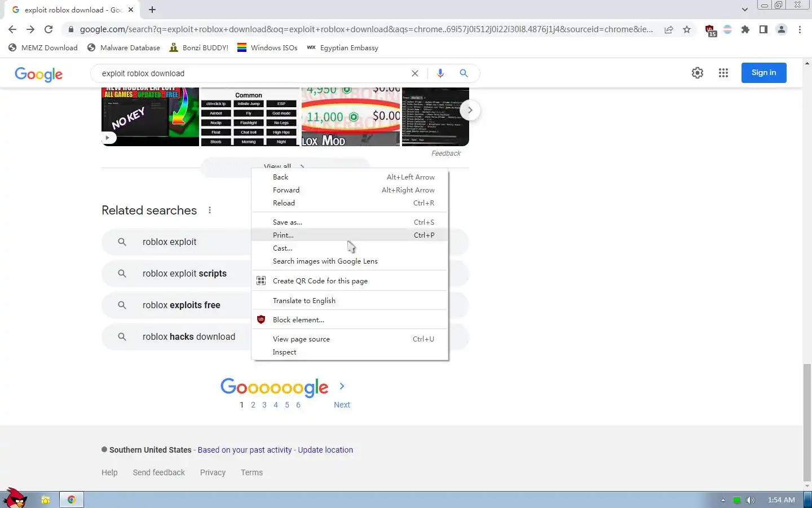Select Search images with Google Lens
This screenshot has width=812, height=508.
click(x=350, y=261)
